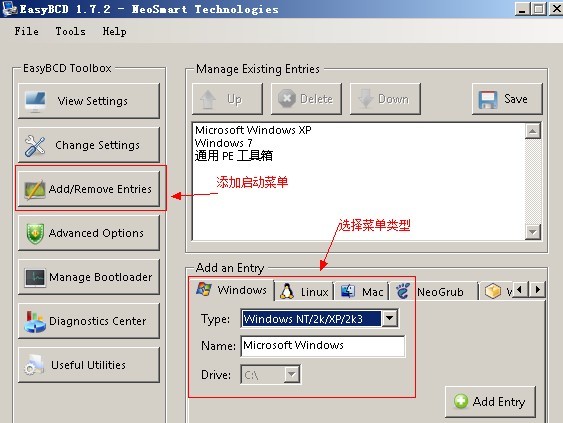This screenshot has height=423, width=563.
Task: Click the Delete cross icon
Action: click(x=287, y=98)
